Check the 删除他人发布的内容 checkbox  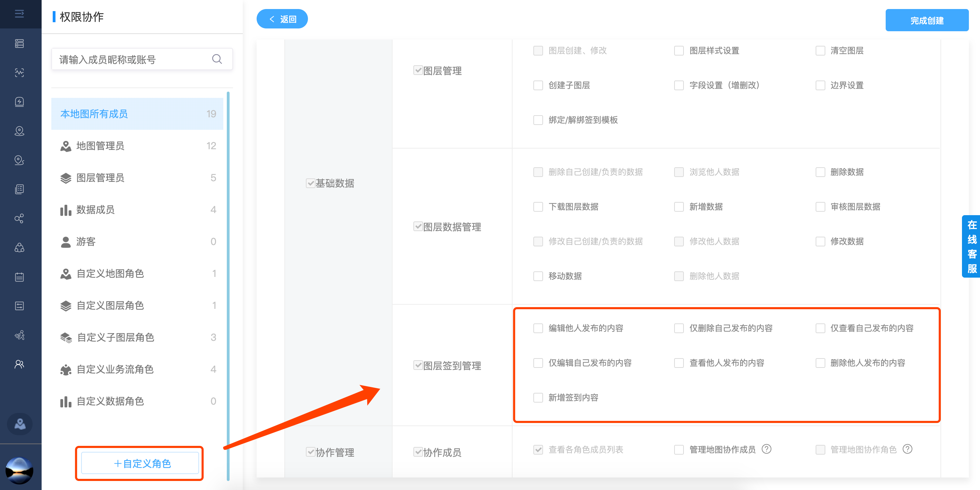[x=820, y=363]
